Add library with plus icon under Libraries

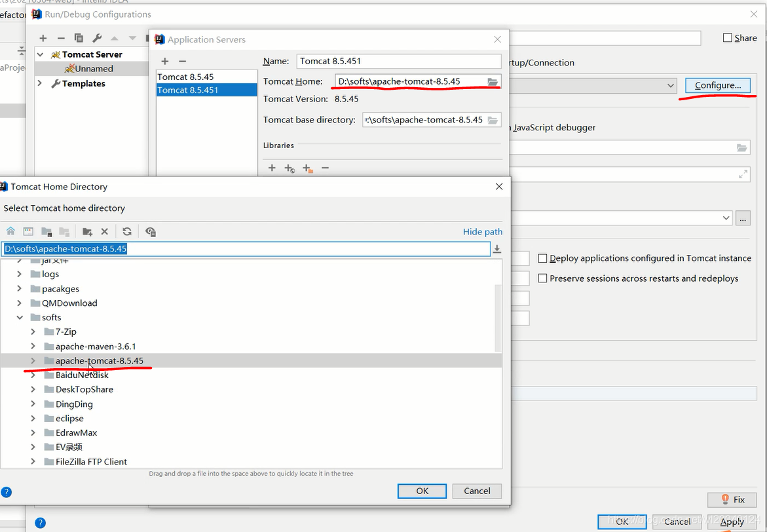click(x=272, y=168)
